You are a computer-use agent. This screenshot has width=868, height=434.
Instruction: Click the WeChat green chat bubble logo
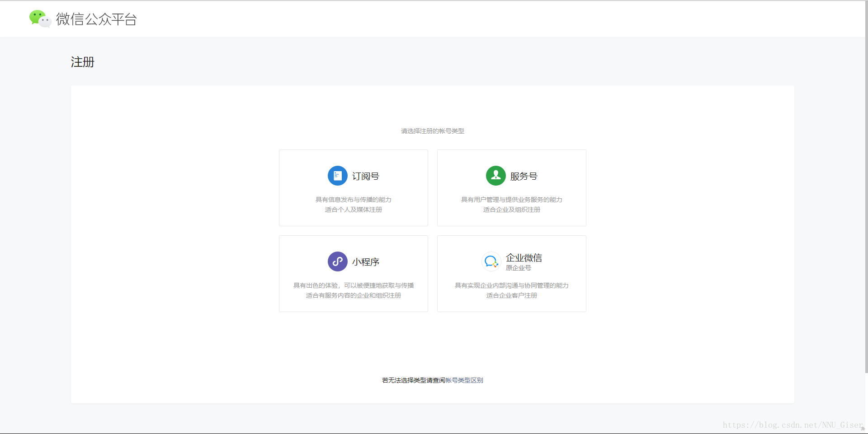coord(40,19)
